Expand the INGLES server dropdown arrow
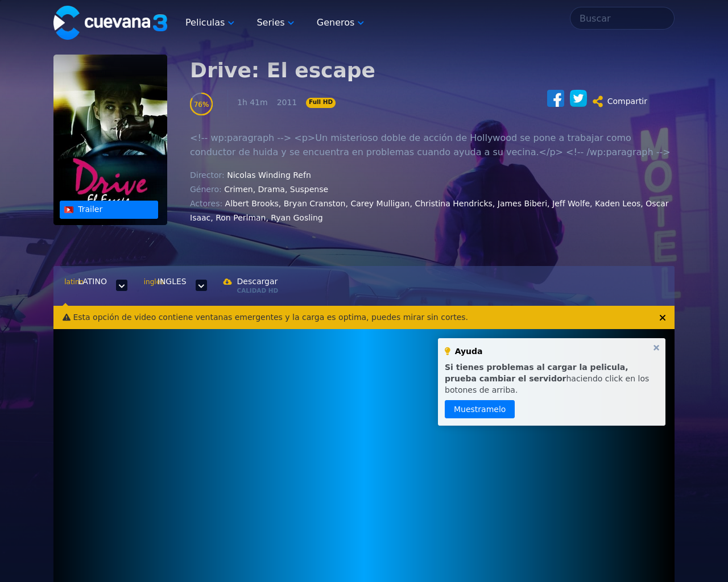Viewport: 728px width, 582px height. click(201, 285)
